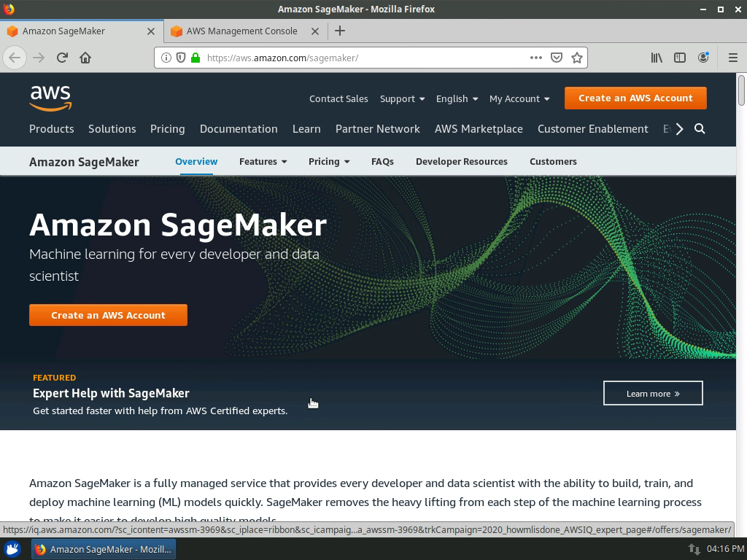
Task: Select the Overview tab
Action: click(196, 161)
